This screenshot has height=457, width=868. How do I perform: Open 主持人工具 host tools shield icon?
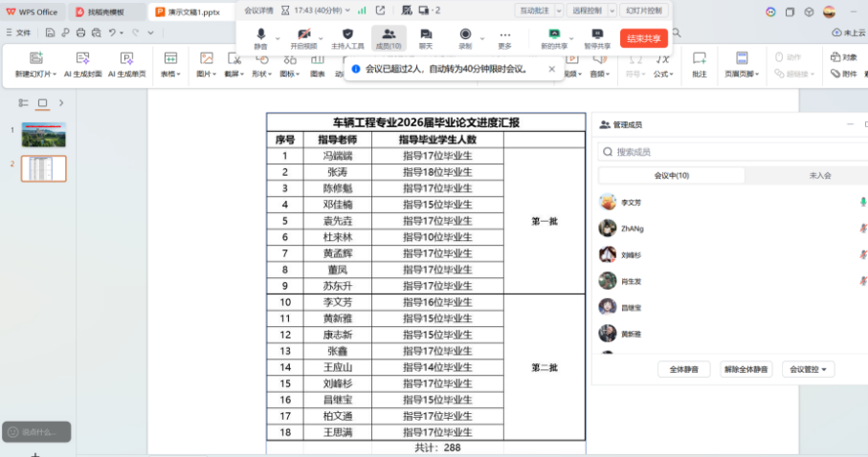coord(347,33)
